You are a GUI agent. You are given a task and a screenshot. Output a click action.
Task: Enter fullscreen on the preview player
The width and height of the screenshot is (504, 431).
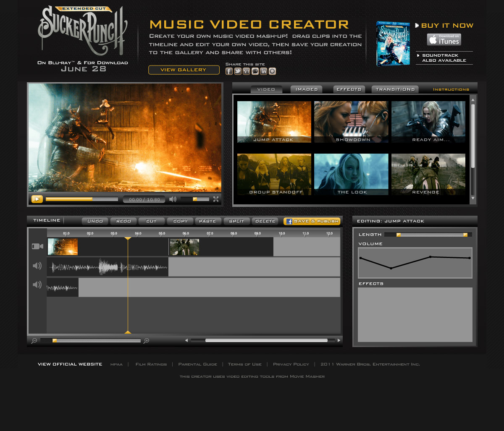[x=216, y=199]
